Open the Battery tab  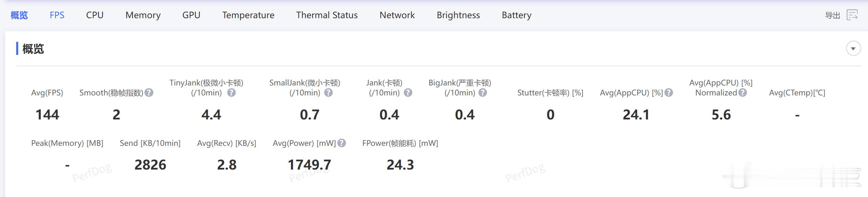point(516,15)
